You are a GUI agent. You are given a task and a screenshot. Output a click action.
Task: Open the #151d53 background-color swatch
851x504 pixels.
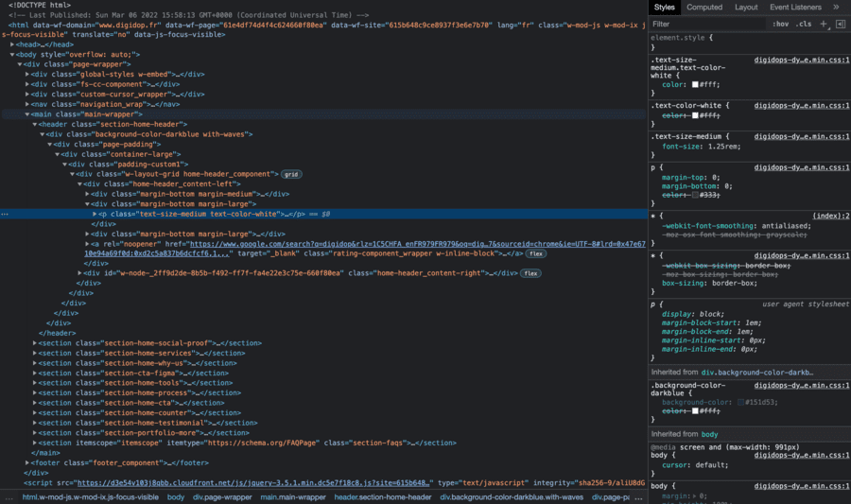[x=740, y=403]
